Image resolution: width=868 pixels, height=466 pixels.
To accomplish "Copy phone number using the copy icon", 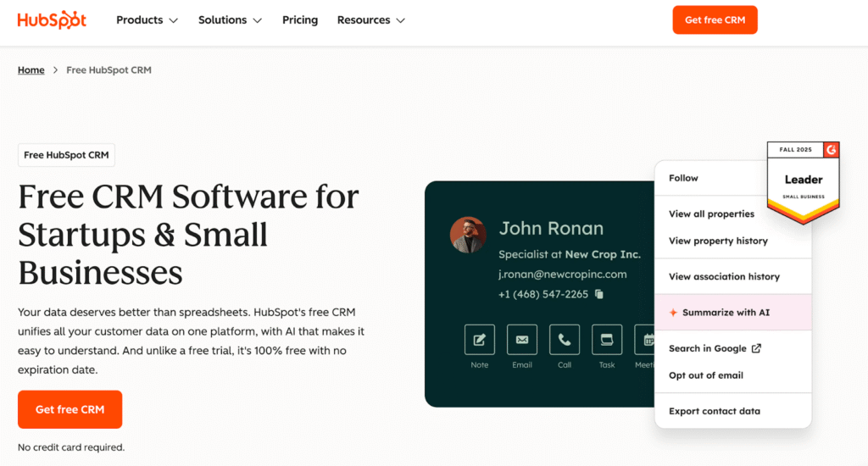I will pos(599,294).
